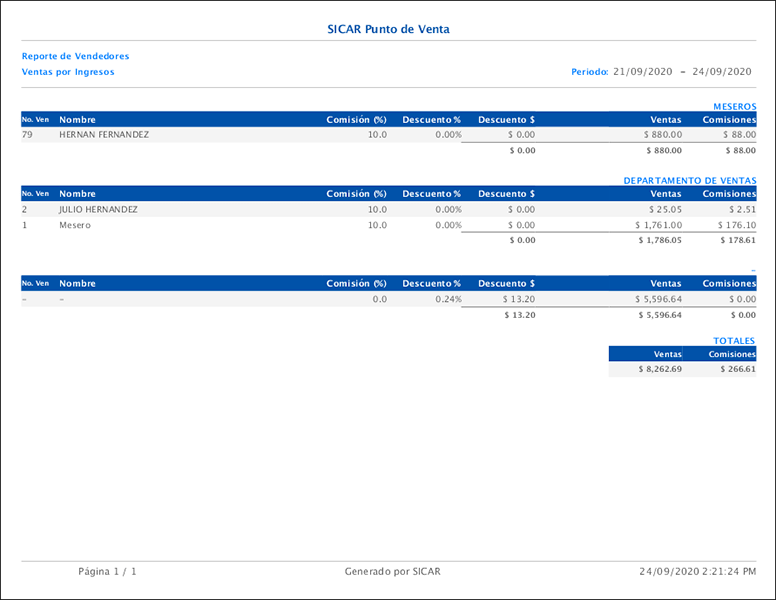This screenshot has height=600, width=776.
Task: Select the end date 24/09/2020
Action: click(722, 72)
